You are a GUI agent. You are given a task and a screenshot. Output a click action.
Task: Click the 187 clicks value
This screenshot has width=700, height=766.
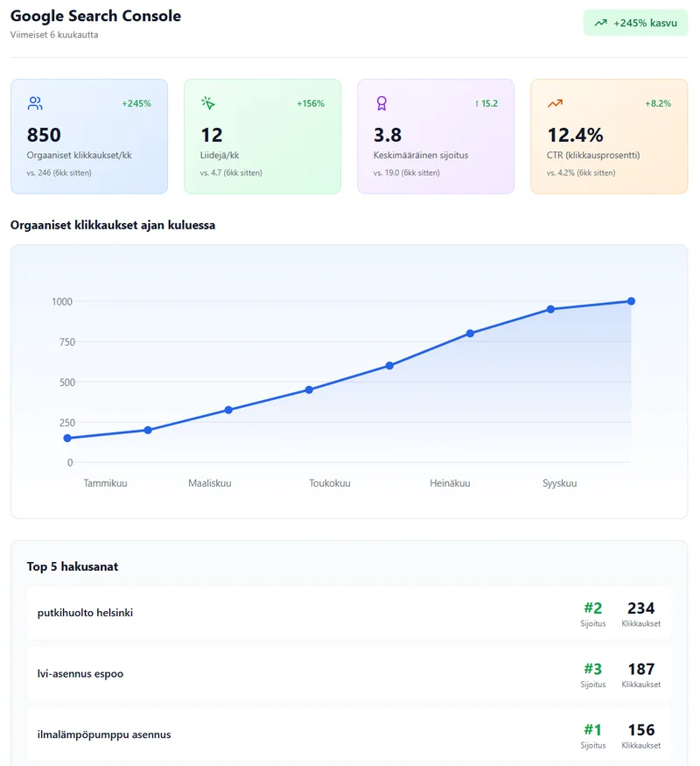[640, 669]
